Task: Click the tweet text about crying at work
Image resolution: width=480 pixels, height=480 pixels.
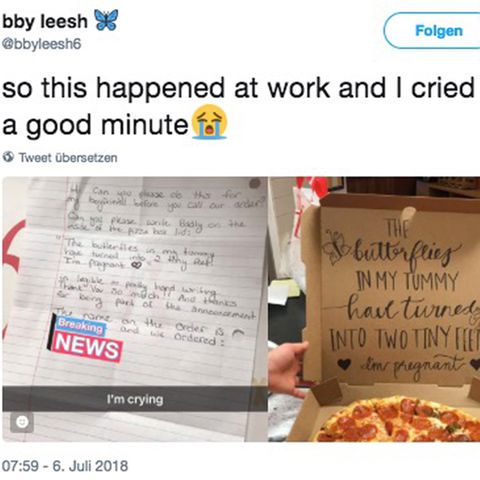Action: pos(238,106)
